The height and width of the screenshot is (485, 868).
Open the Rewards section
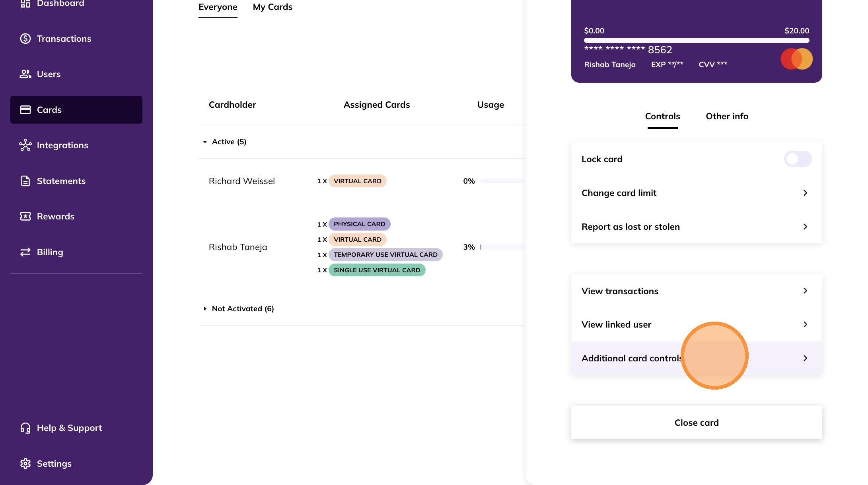[x=55, y=216]
